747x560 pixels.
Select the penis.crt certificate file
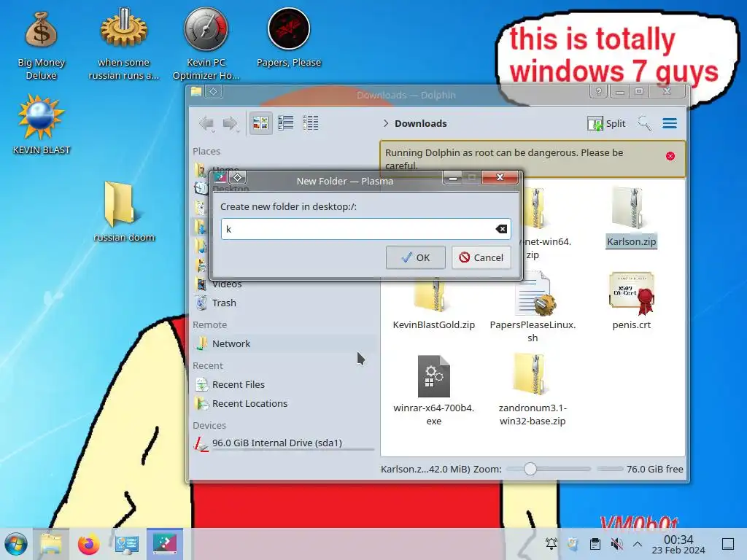click(x=631, y=301)
